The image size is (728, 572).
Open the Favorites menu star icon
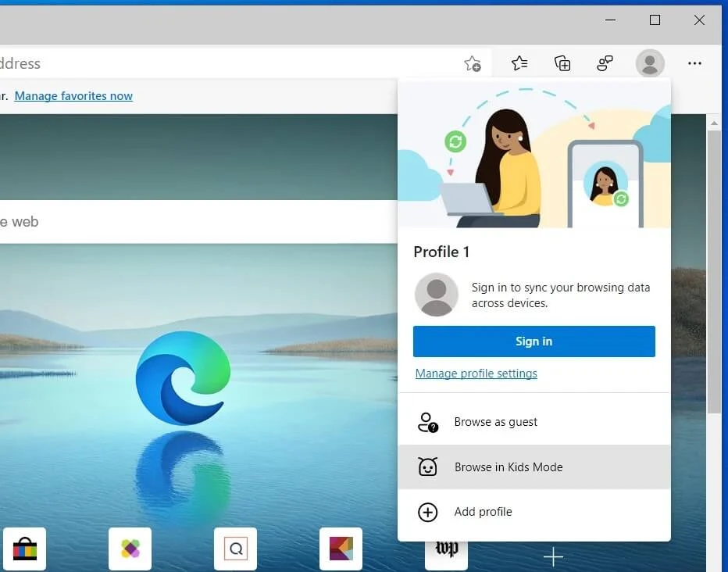pyautogui.click(x=519, y=63)
